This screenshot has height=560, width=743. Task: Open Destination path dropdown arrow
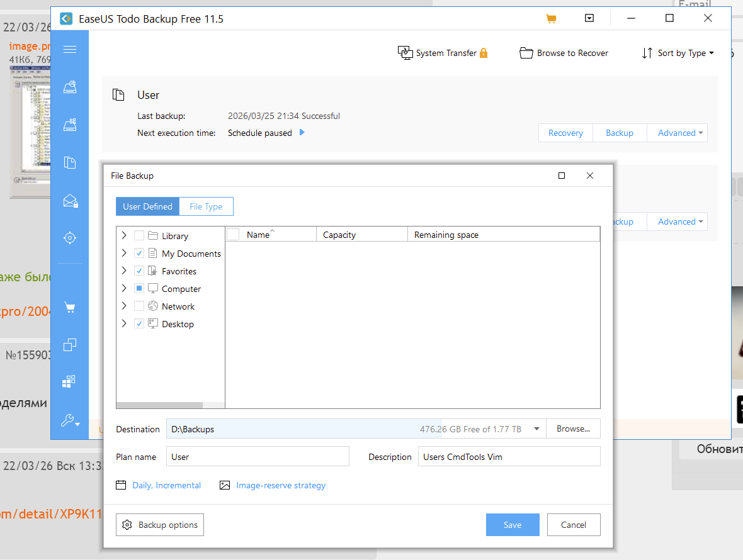tap(536, 429)
